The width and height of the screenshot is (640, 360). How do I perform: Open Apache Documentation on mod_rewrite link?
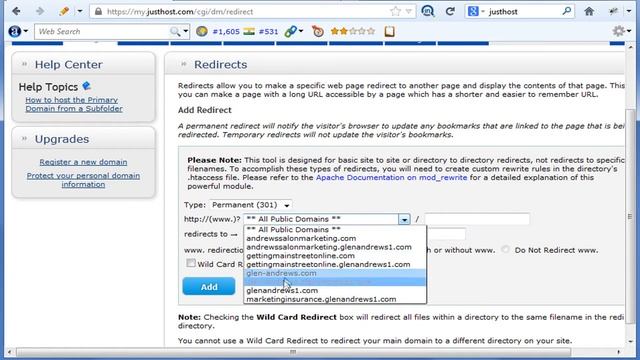pyautogui.click(x=391, y=178)
